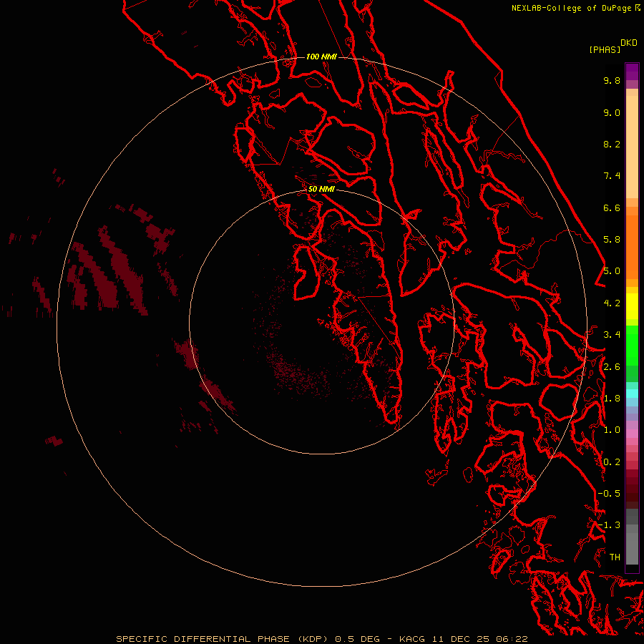Viewport: 644px width, 644px height.
Task: Click the 11 DEC 25 date text
Action: pyautogui.click(x=462, y=639)
